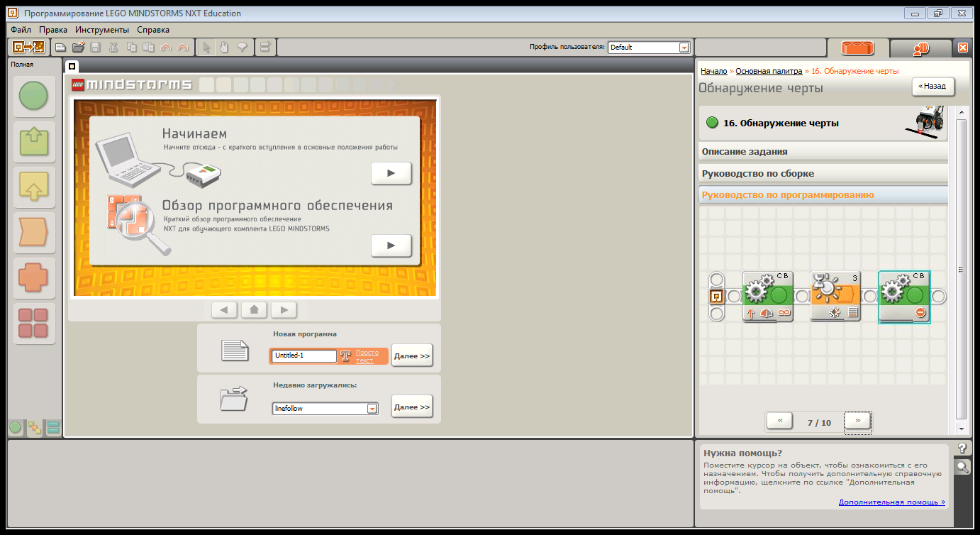Expand recently loaded linefollow dropdown

coord(372,409)
